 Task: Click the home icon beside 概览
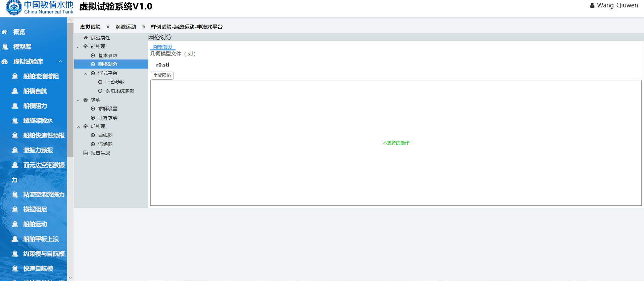5,32
